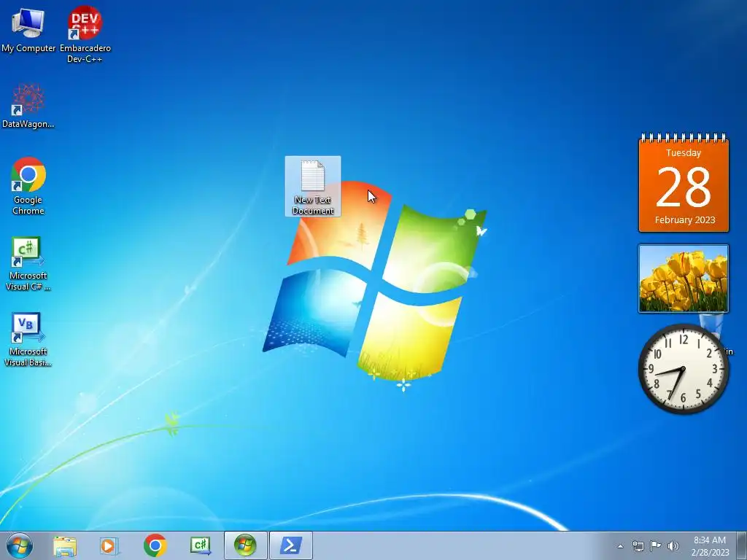Select the Microsoft Visual C# shortcut
The width and height of the screenshot is (747, 560).
(28, 263)
